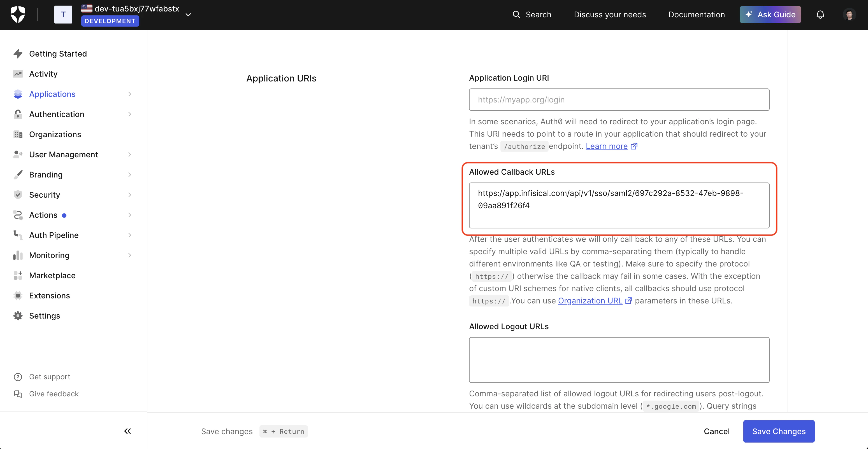Click the Auth Pipeline icon
Image resolution: width=868 pixels, height=449 pixels.
[x=18, y=235]
